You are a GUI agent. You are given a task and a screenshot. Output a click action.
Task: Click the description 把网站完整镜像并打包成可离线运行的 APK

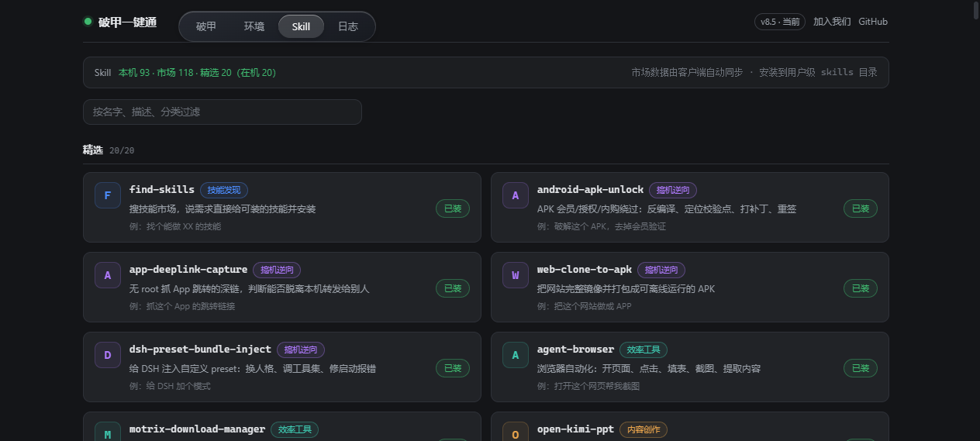pos(626,289)
